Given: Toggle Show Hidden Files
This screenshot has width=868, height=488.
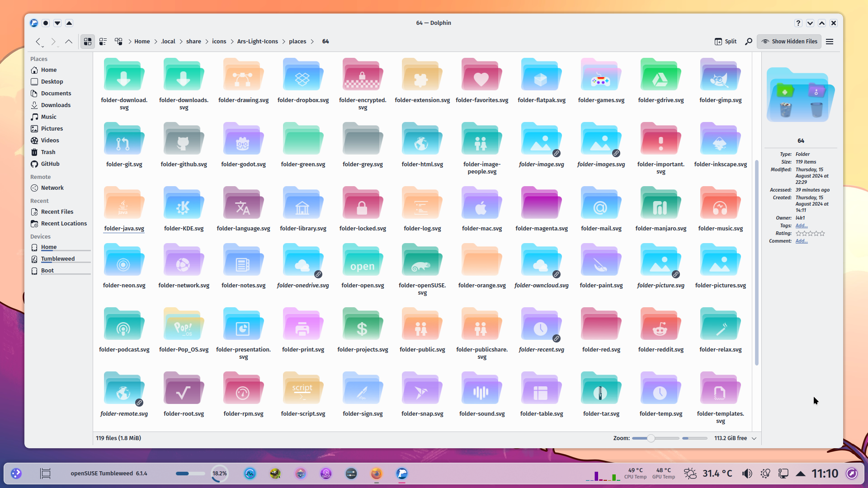Looking at the screenshot, I should click(x=789, y=42).
